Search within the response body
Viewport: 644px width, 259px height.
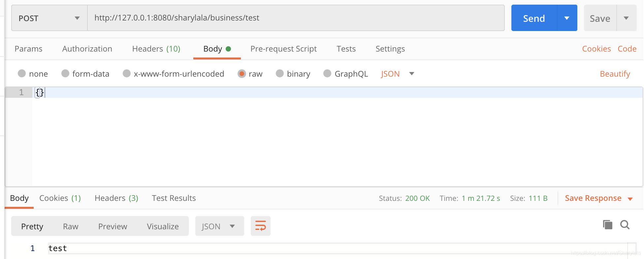pos(625,225)
